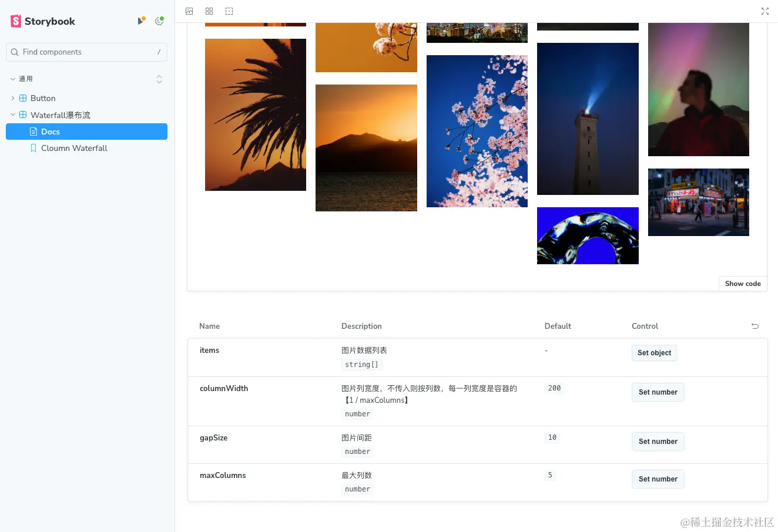The height and width of the screenshot is (532, 778).
Task: Select the Waterfall瀑布流 component
Action: tap(61, 115)
